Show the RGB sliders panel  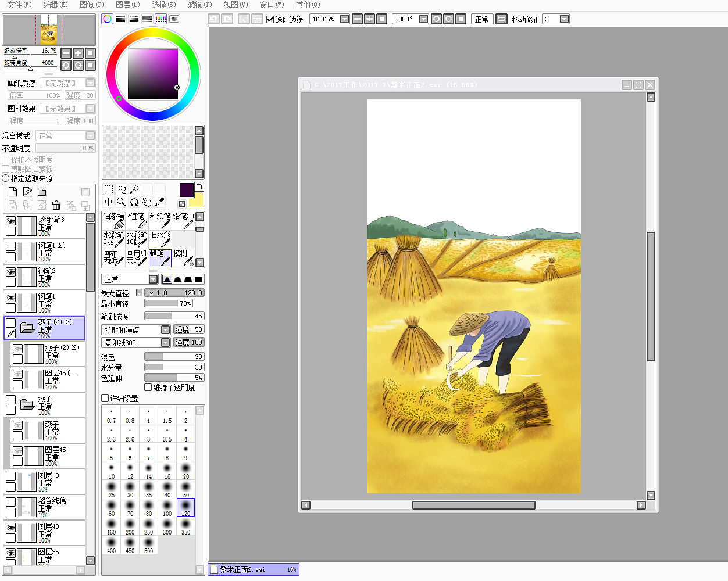click(120, 19)
